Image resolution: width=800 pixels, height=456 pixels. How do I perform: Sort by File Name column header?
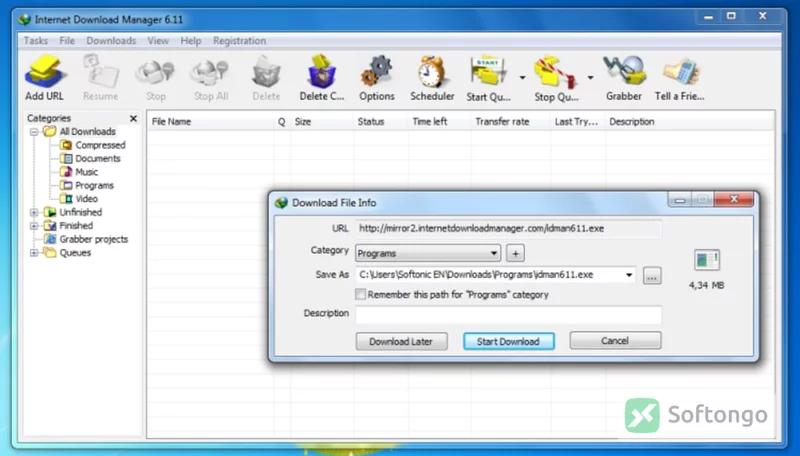pyautogui.click(x=211, y=122)
